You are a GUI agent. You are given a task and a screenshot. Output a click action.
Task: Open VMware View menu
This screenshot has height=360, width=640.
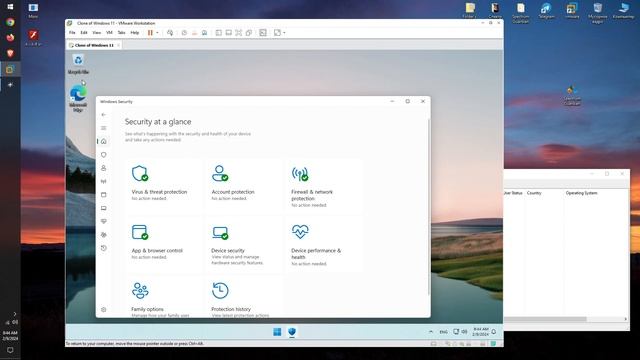pos(96,33)
